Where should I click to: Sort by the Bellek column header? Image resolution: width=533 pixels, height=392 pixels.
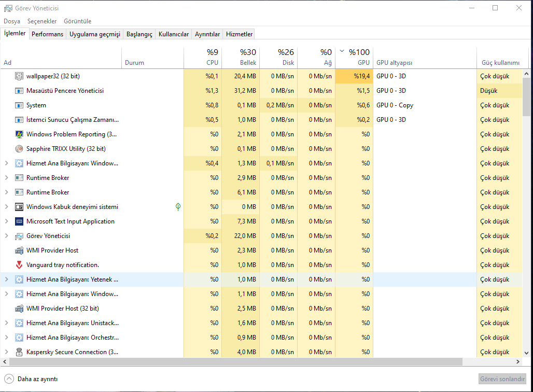click(x=241, y=58)
